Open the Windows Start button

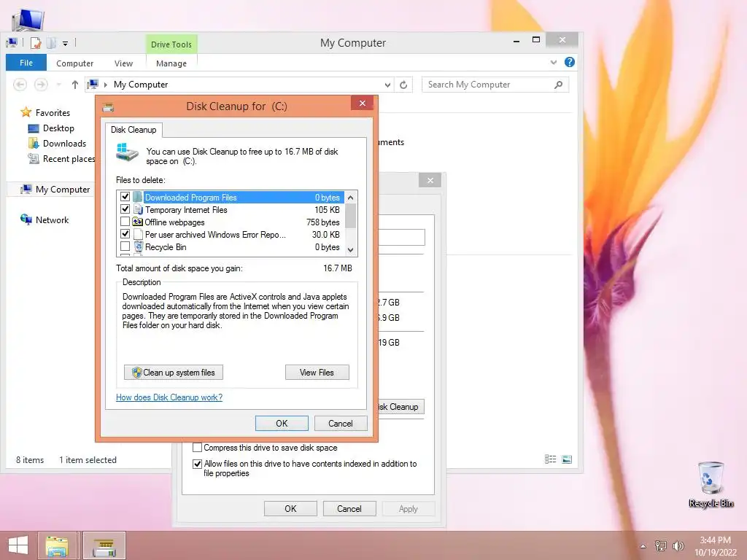18,545
